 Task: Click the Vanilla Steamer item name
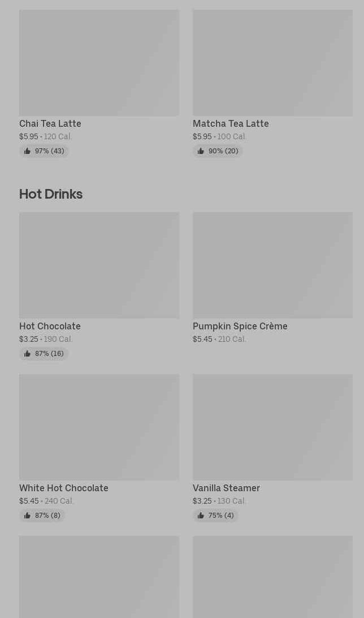(x=226, y=488)
